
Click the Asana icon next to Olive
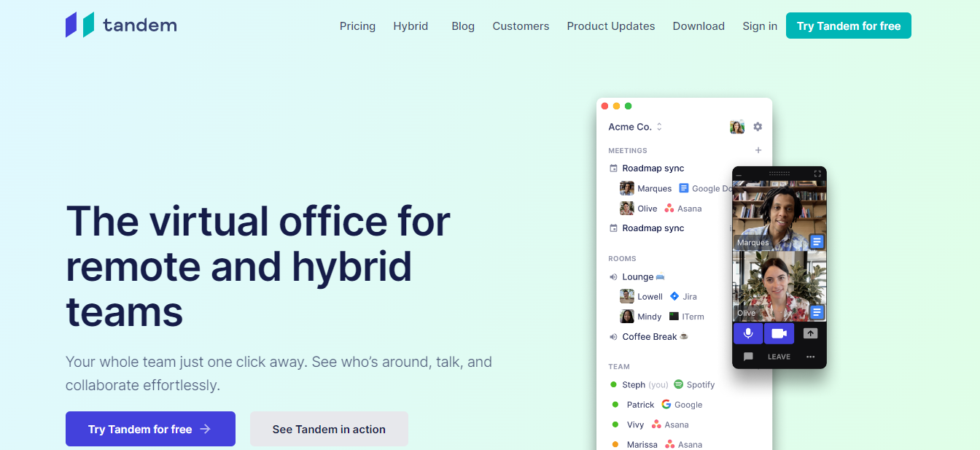(669, 209)
